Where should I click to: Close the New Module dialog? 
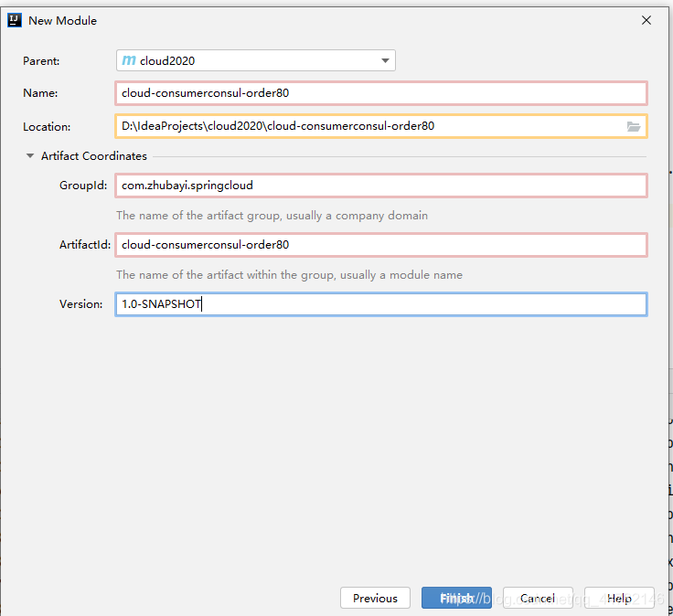click(646, 20)
